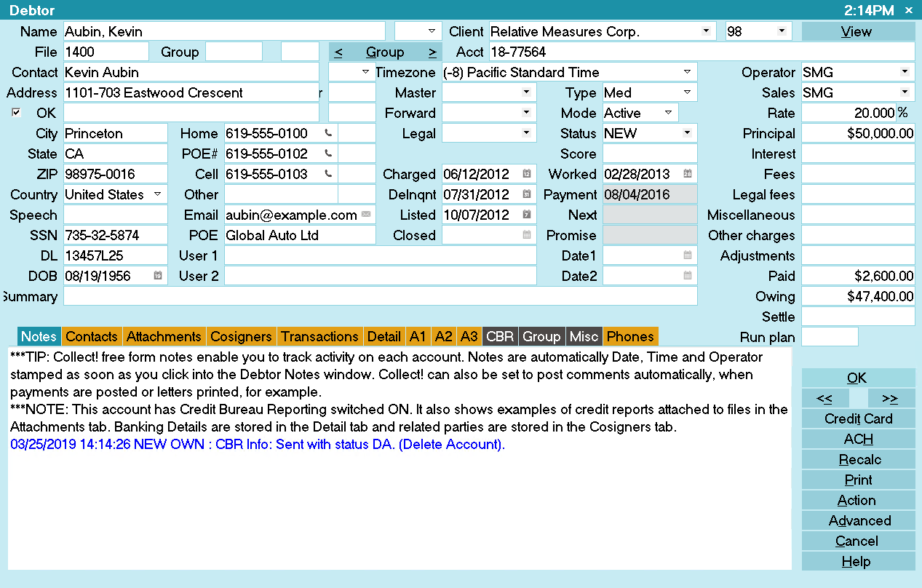Image resolution: width=922 pixels, height=588 pixels.
Task: Open the Timezone dropdown
Action: click(x=688, y=72)
